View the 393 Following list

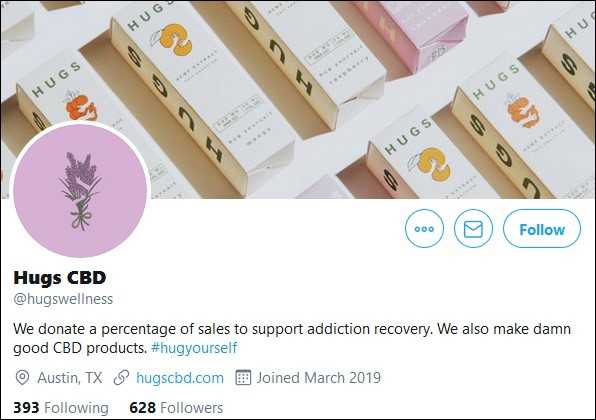pyautogui.click(x=61, y=408)
